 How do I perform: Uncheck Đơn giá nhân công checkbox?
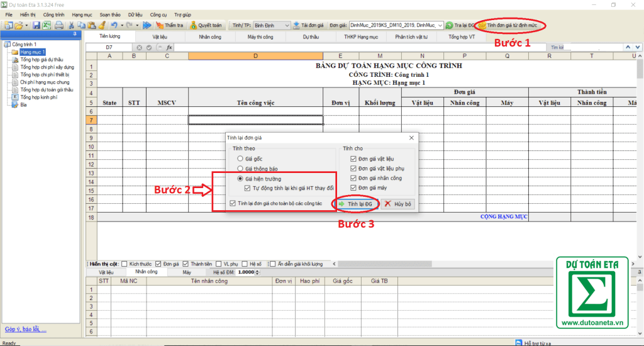click(353, 178)
